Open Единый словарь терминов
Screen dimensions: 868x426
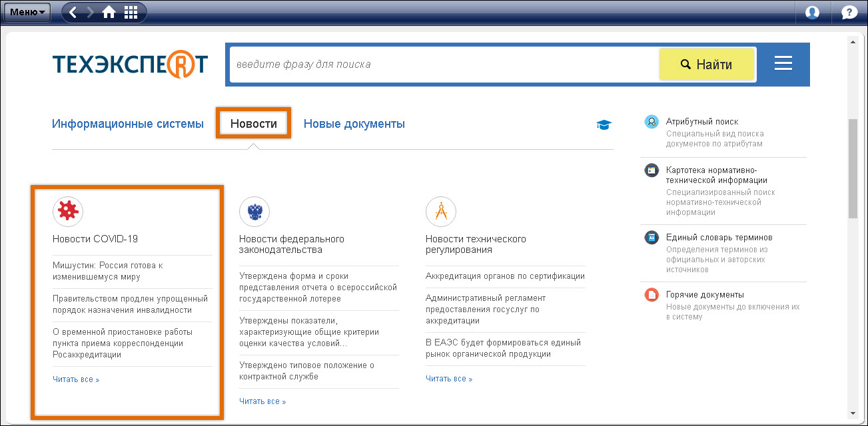coord(719,238)
